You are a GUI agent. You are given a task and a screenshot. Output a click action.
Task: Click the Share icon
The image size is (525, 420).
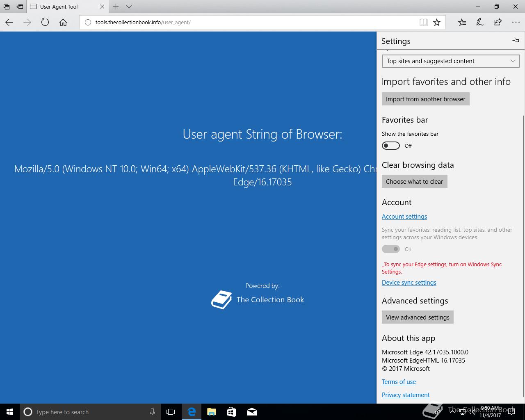pyautogui.click(x=498, y=22)
